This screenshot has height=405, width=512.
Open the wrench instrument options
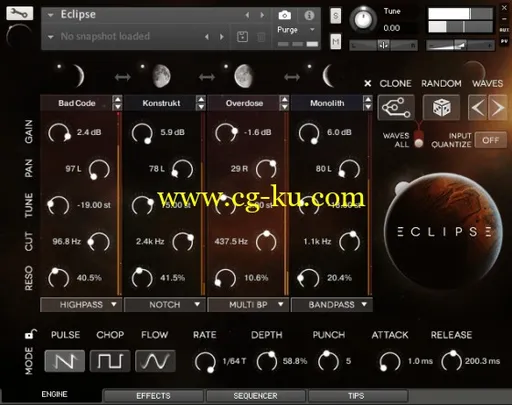pyautogui.click(x=19, y=13)
